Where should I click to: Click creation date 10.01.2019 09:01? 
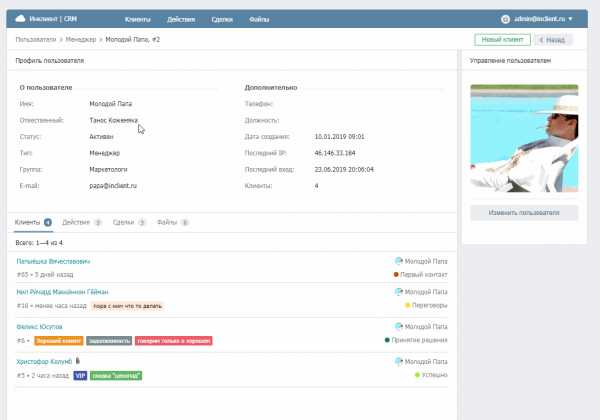pyautogui.click(x=339, y=137)
